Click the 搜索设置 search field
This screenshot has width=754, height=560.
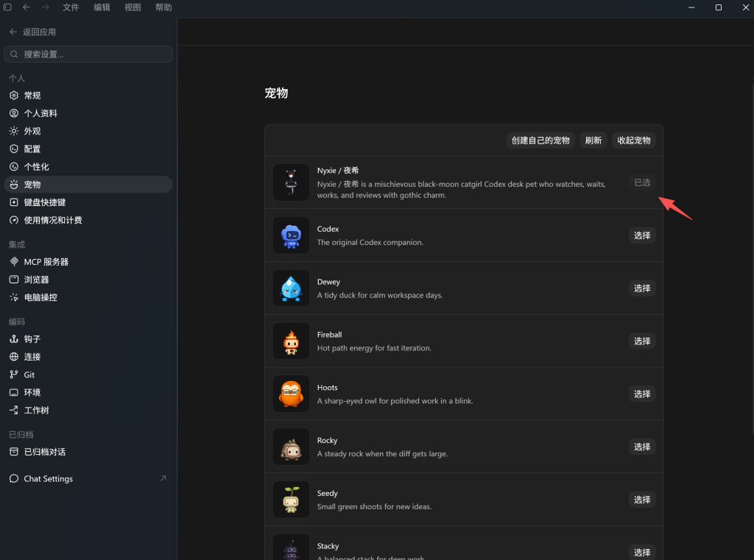point(88,54)
